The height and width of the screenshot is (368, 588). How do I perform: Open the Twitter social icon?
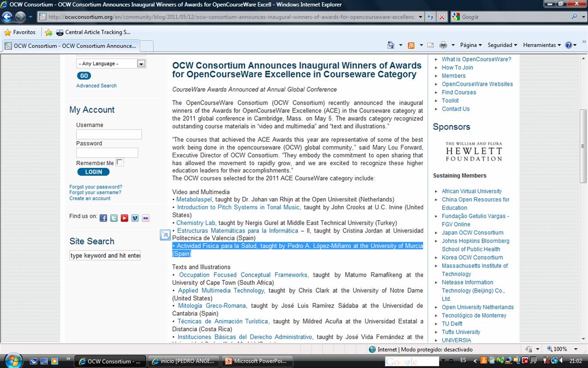point(114,218)
